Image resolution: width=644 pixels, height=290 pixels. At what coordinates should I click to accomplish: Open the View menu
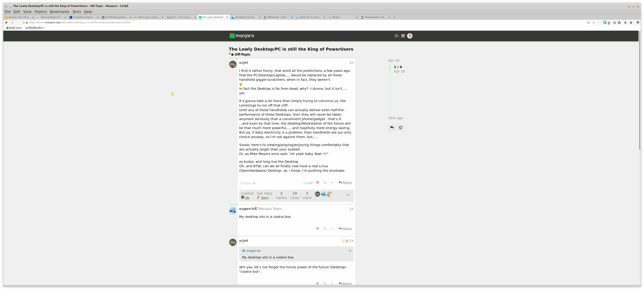(27, 12)
